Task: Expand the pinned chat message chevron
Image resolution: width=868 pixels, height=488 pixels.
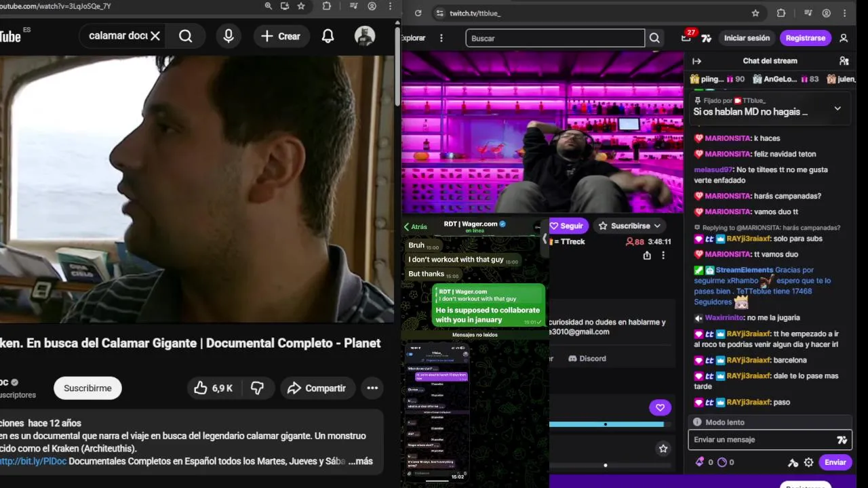Action: 837,108
